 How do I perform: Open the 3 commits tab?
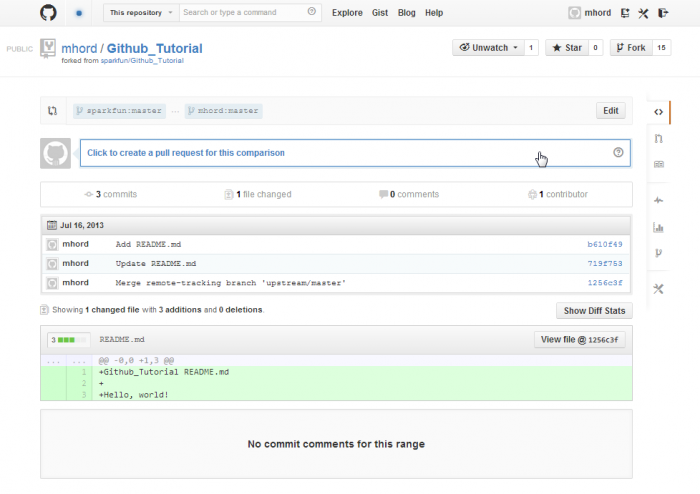coord(111,195)
